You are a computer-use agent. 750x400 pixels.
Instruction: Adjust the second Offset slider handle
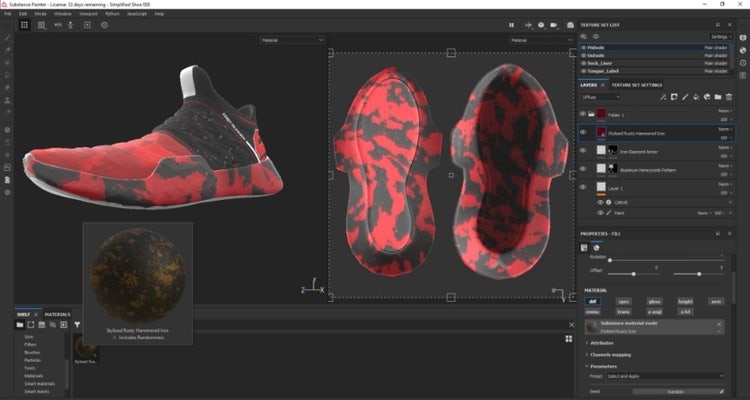coord(699,274)
